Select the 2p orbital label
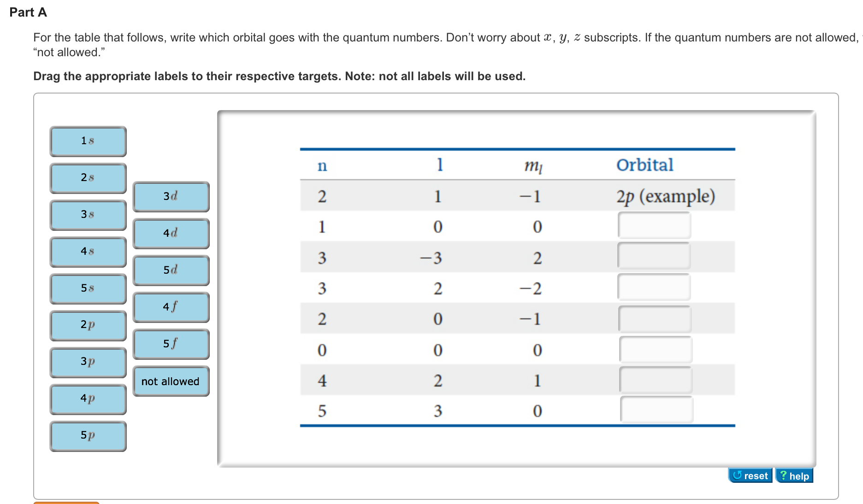This screenshot has width=863, height=504. (88, 326)
